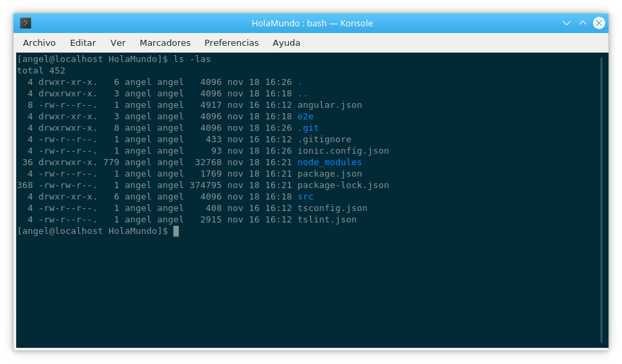Click the terminal cursor at the prompt
Image resolution: width=622 pixels, height=364 pixels.
point(176,231)
